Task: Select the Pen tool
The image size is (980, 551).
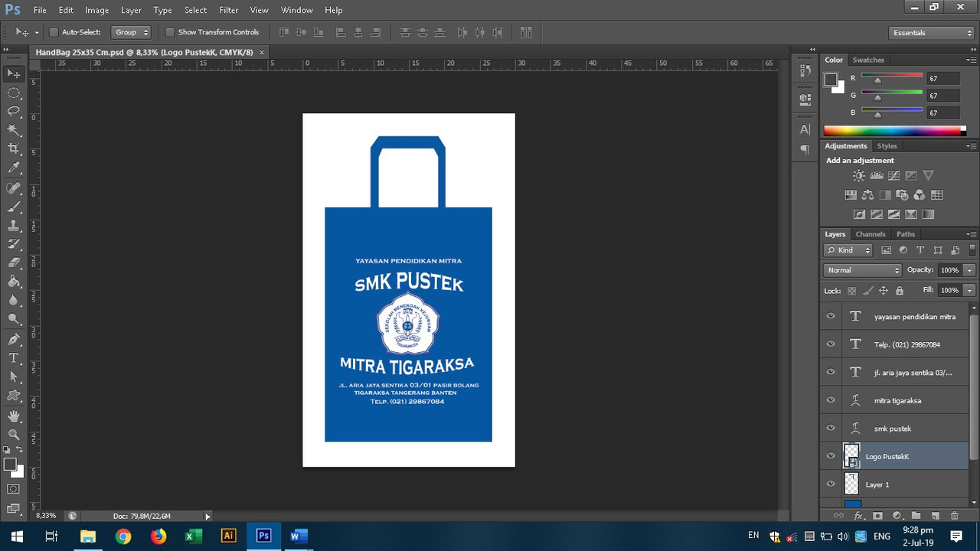Action: 14,340
